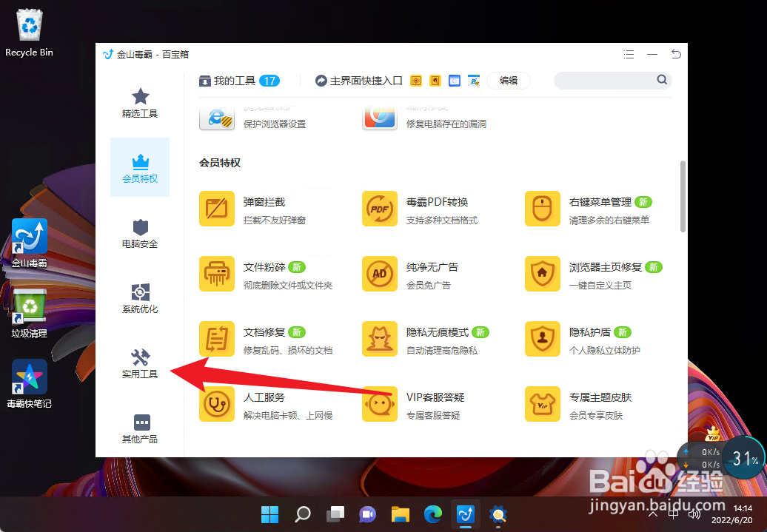Click the blue window quick-entry icon

click(x=455, y=81)
